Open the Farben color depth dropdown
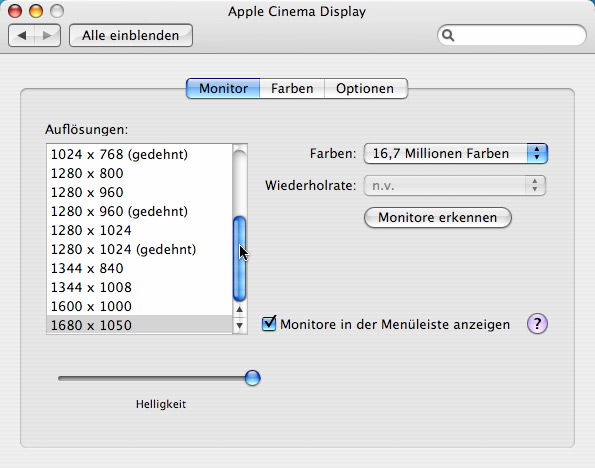The height and width of the screenshot is (468, 595). (455, 153)
